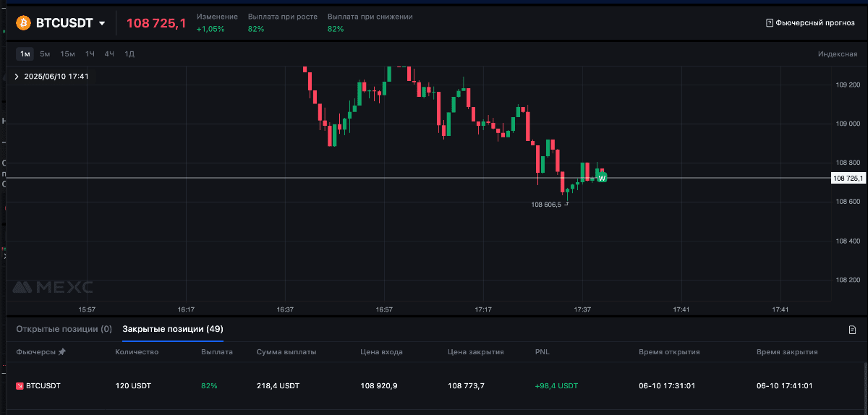868x415 pixels.
Task: Click the red 108 725,1 header price
Action: coord(156,23)
